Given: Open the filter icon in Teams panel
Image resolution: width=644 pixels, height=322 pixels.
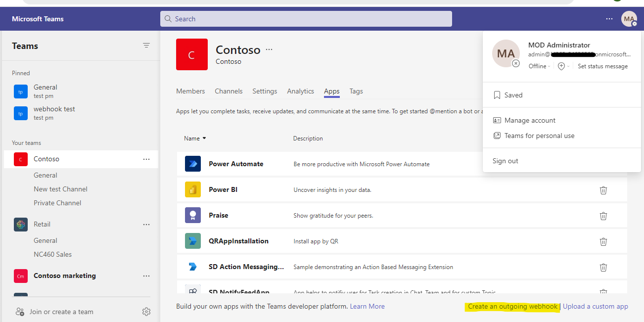Looking at the screenshot, I should tap(146, 45).
